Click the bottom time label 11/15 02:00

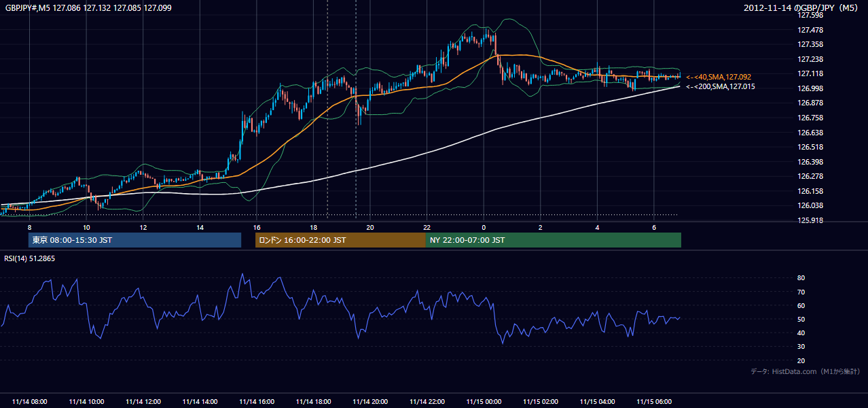[x=541, y=402]
